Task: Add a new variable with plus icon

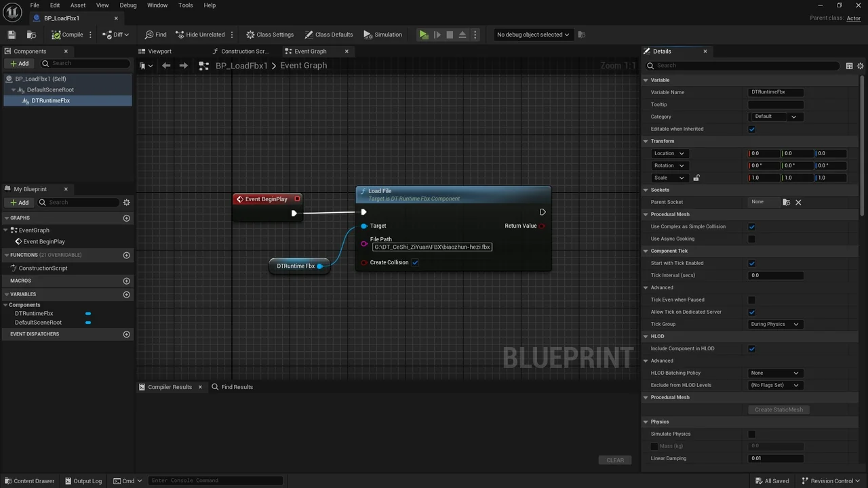Action: (x=126, y=294)
